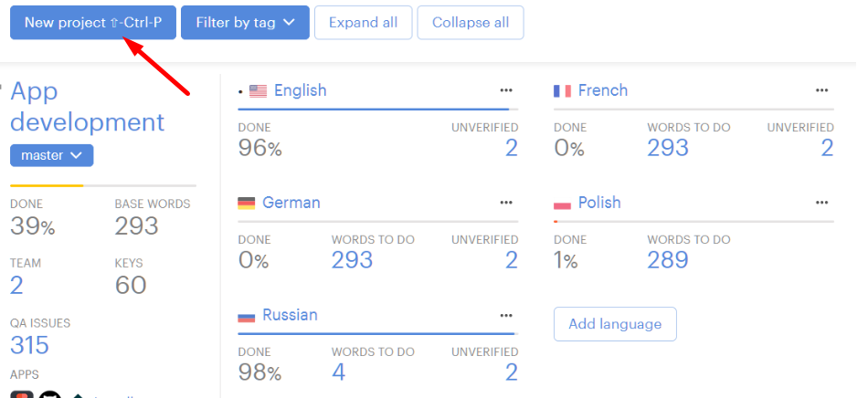Create a New project

coord(93,23)
